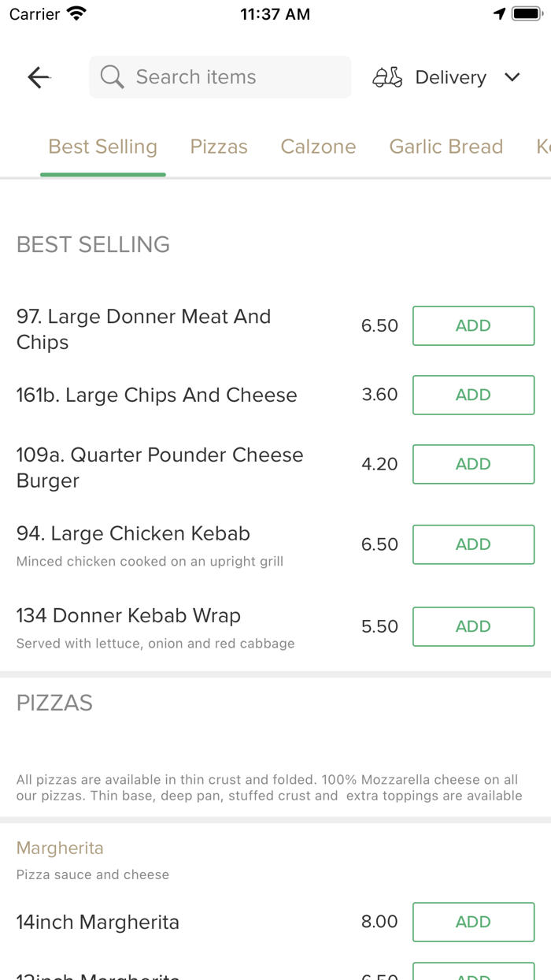Tap the Best Selling tab underline indicator
The height and width of the screenshot is (980, 551).
point(102,174)
